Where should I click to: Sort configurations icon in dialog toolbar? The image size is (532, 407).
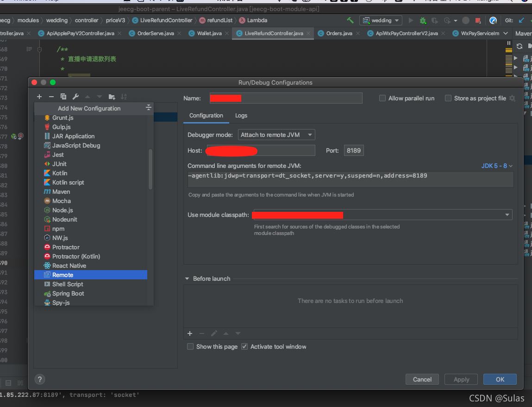coord(124,97)
